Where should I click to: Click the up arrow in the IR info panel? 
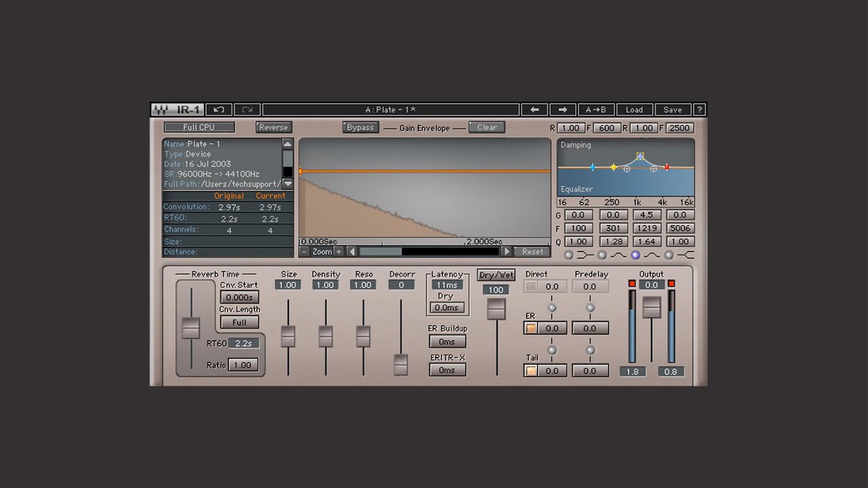(288, 144)
